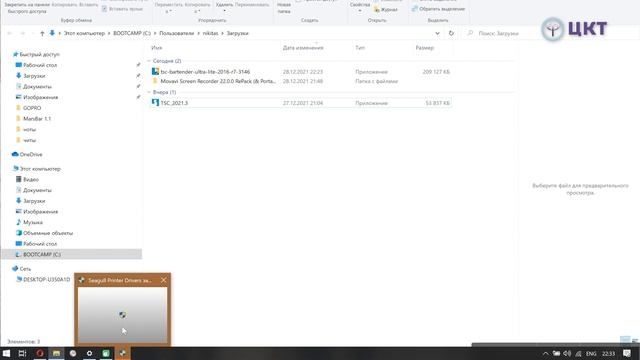Viewport: 640px width, 360px height.
Task: Click File Explorer icon on taskbar
Action: (x=56, y=353)
